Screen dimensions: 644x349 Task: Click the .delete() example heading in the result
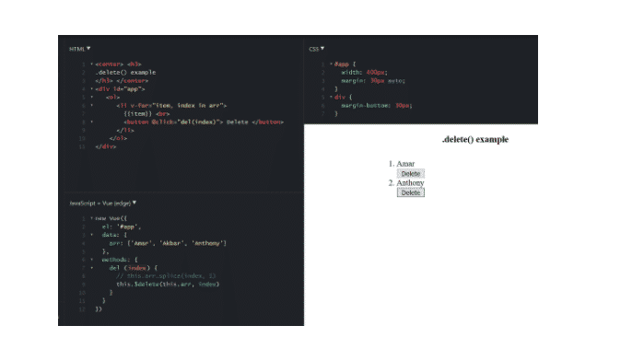(475, 140)
